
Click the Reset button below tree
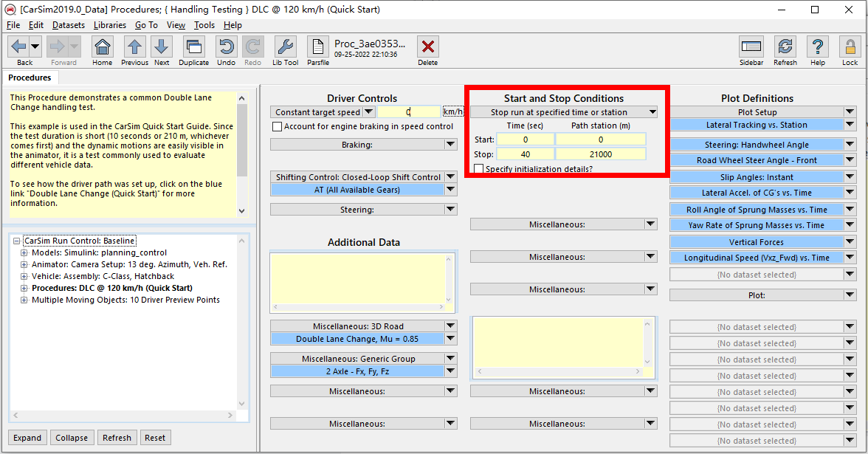point(155,437)
